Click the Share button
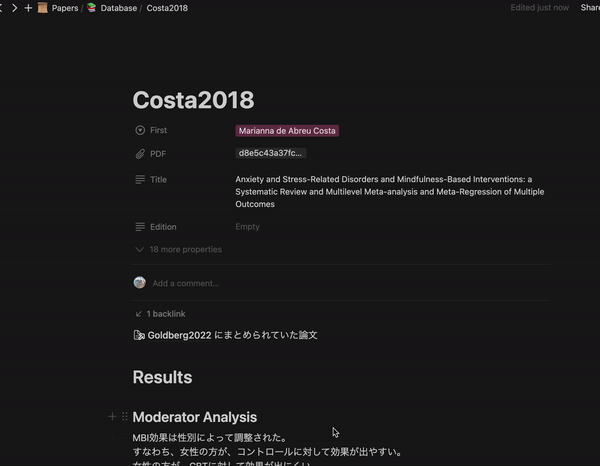This screenshot has height=466, width=600. click(590, 8)
